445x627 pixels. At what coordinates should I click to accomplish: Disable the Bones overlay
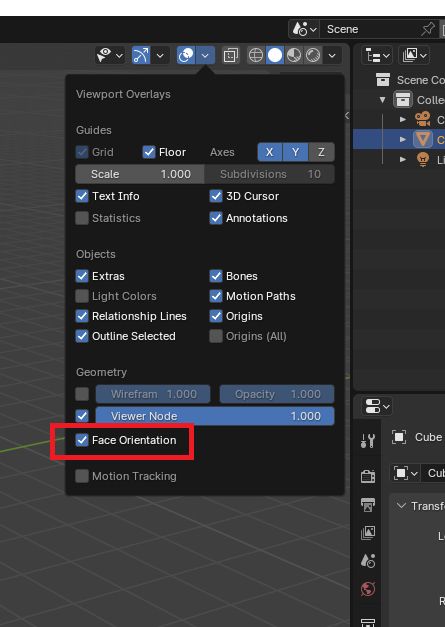click(x=216, y=276)
